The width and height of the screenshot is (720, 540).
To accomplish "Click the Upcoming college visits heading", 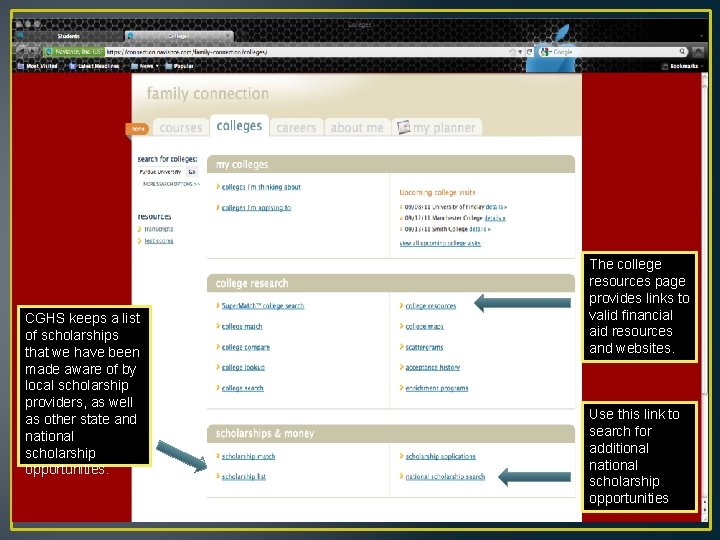I will click(437, 192).
